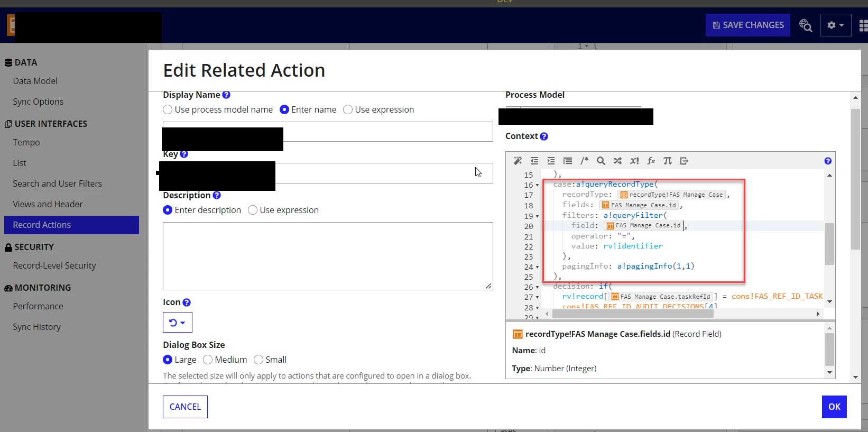The height and width of the screenshot is (432, 868).
Task: Select Use expression radio for Description
Action: pos(253,210)
